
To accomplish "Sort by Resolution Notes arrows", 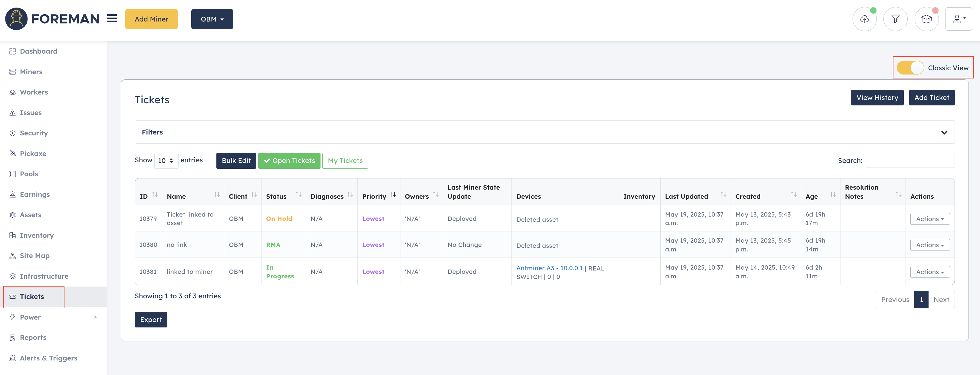I will pyautogui.click(x=899, y=194).
